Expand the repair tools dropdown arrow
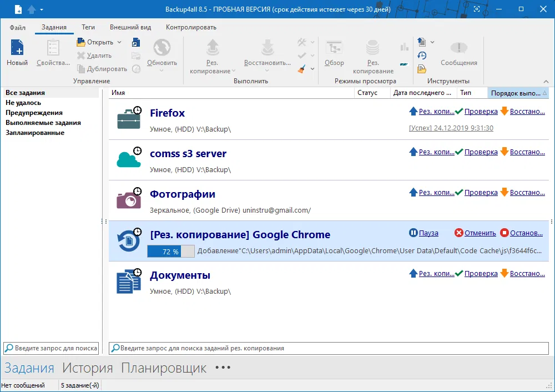 tap(312, 42)
